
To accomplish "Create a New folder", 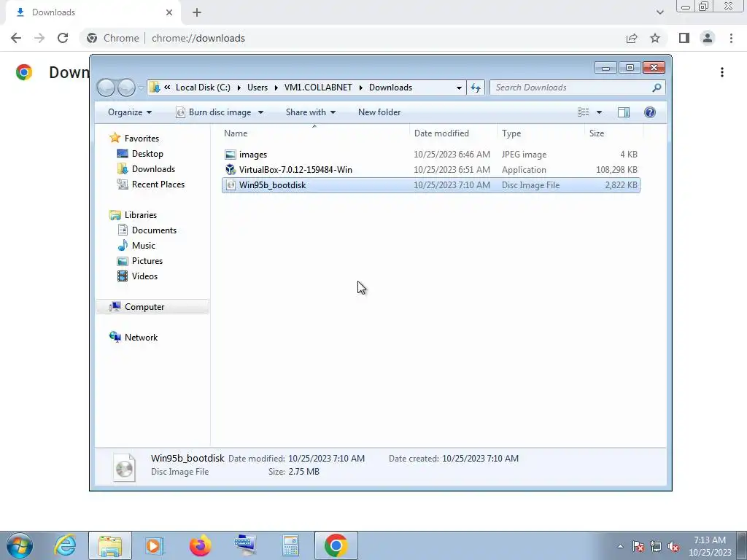I will (x=379, y=112).
